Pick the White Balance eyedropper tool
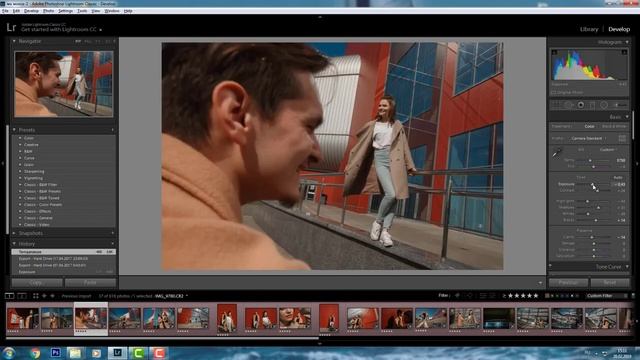 557,153
